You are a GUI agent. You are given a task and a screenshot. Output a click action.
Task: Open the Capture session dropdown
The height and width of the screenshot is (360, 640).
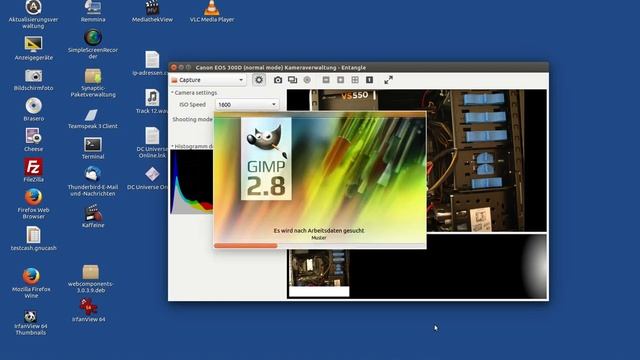(x=208, y=80)
